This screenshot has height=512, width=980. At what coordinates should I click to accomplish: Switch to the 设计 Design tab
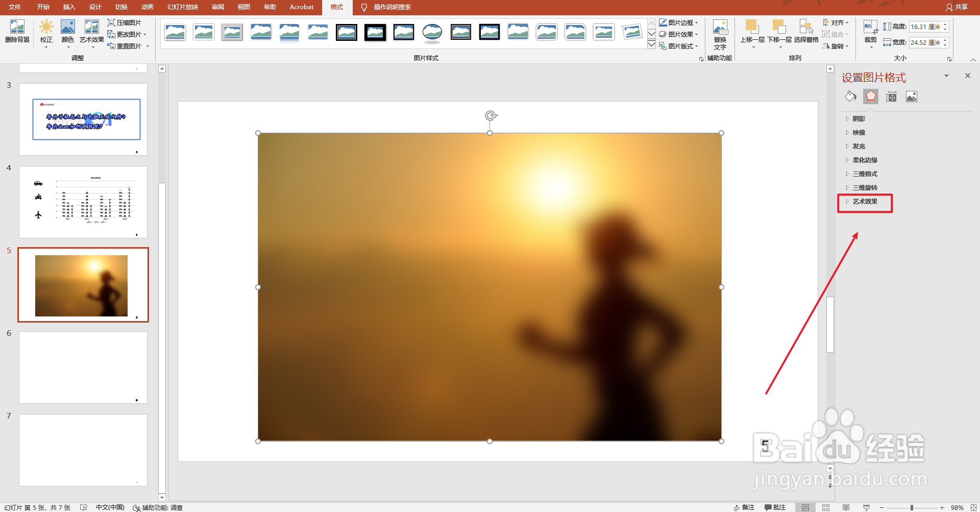95,7
